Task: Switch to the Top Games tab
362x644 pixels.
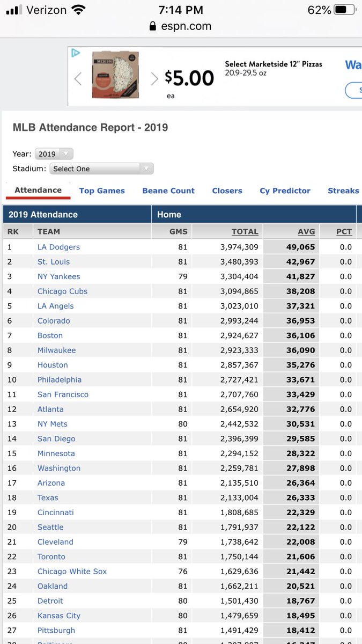Action: (102, 191)
